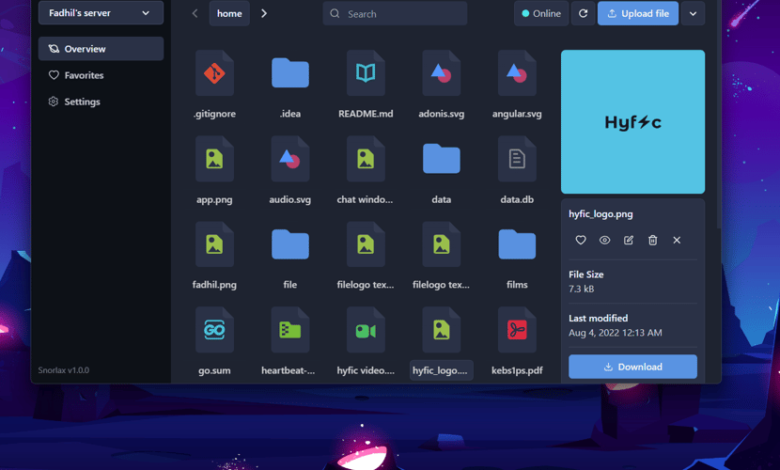Select the first filelogo tex... image file
780x470 pixels.
pyautogui.click(x=366, y=245)
